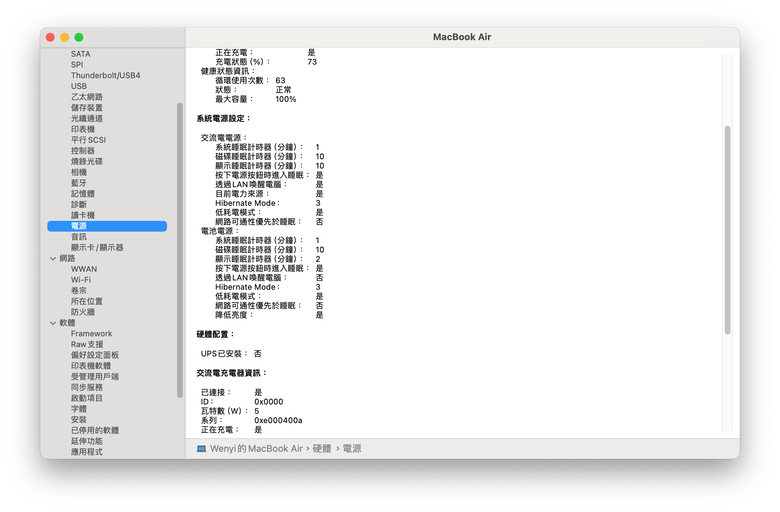The height and width of the screenshot is (512, 780).
Task: Click the laptop icon in path bar
Action: (x=201, y=449)
